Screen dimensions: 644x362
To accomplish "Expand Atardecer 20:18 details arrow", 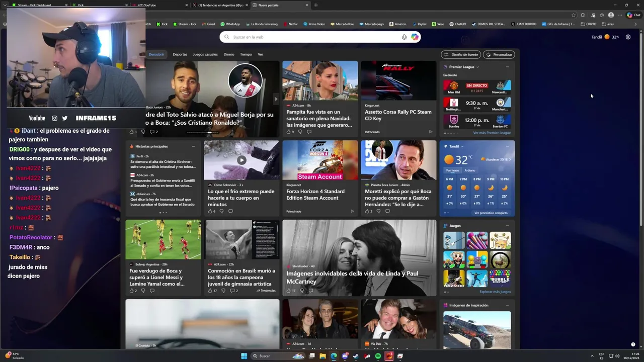I will pyautogui.click(x=510, y=159).
